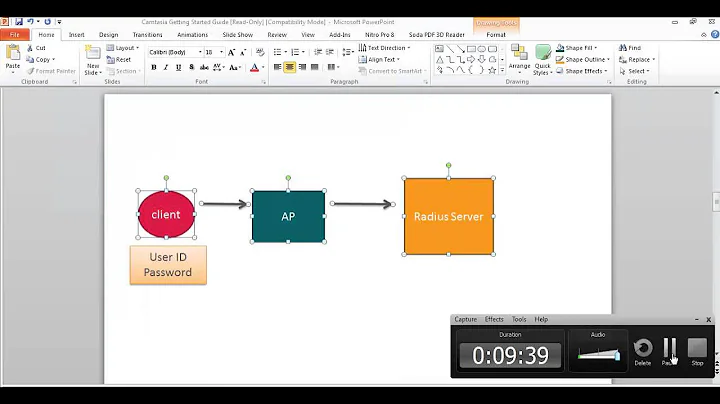Image resolution: width=720 pixels, height=404 pixels.
Task: Expand the shapes gallery More arrow
Action: 502,70
